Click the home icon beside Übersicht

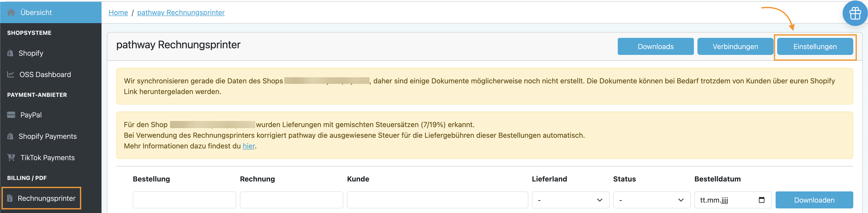point(11,12)
